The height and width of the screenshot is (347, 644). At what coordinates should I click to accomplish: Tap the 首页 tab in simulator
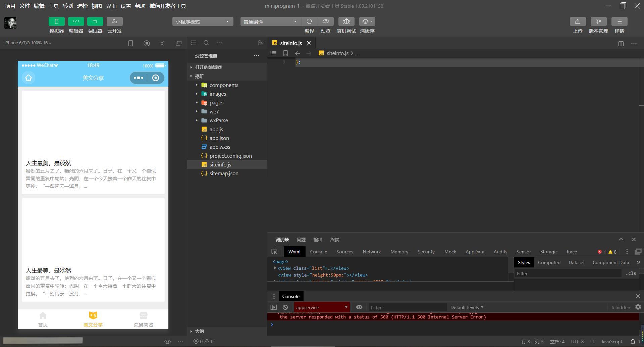(43, 319)
